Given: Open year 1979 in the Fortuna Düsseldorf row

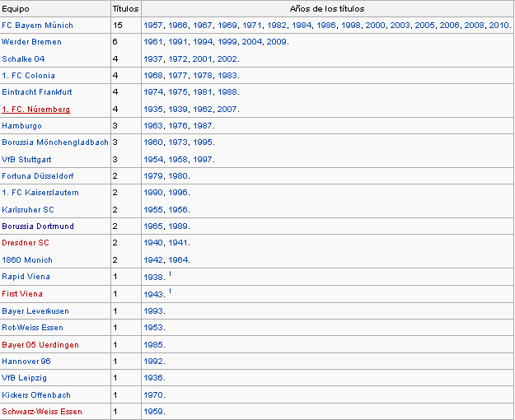Looking at the screenshot, I should tap(153, 176).
